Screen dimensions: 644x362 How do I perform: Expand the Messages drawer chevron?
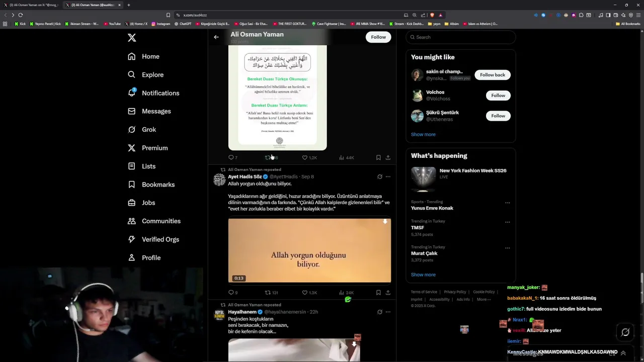click(623, 353)
